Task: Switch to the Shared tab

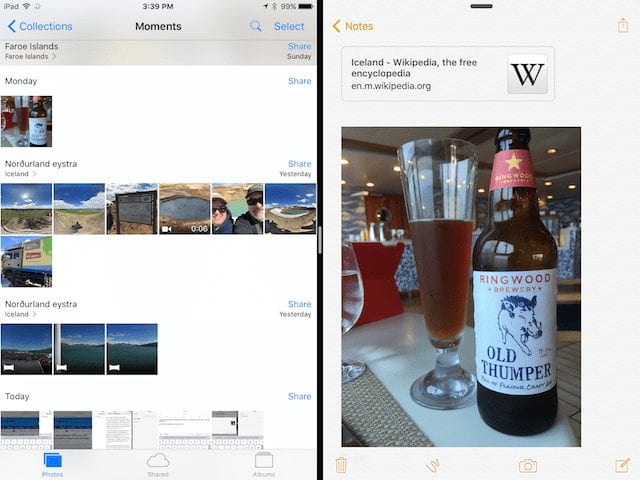Action: click(158, 464)
